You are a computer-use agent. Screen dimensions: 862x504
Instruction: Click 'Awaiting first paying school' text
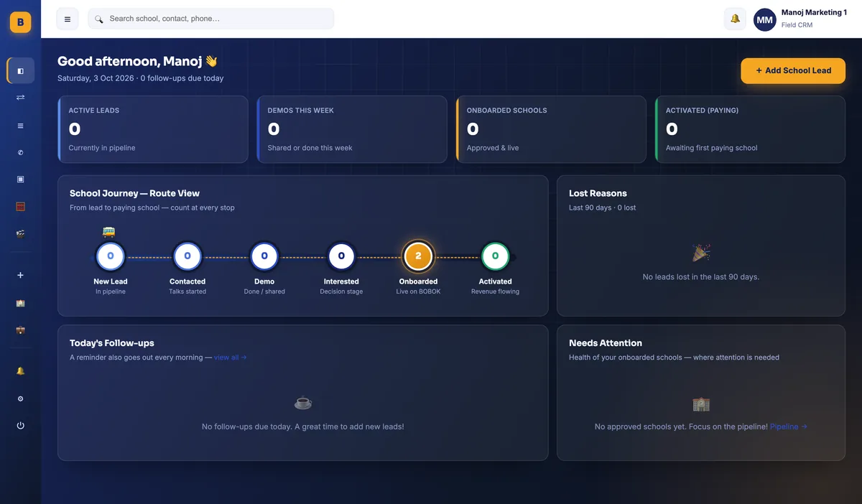[711, 148]
